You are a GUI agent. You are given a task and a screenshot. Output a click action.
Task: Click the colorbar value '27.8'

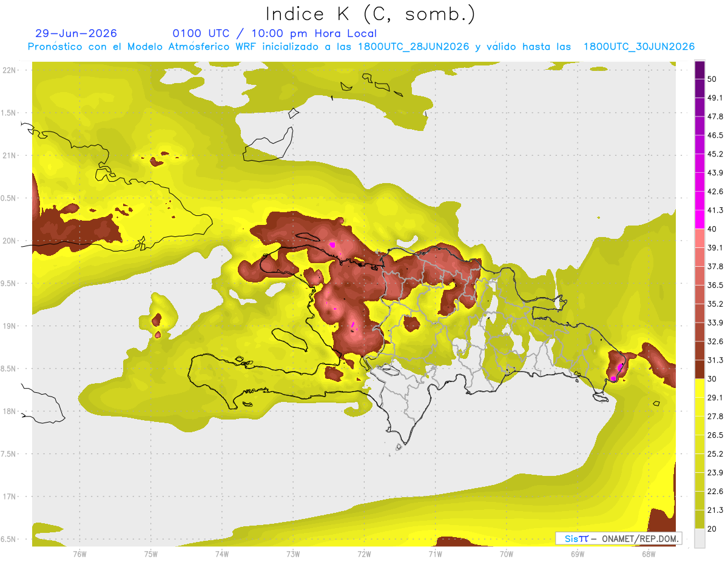pyautogui.click(x=716, y=416)
